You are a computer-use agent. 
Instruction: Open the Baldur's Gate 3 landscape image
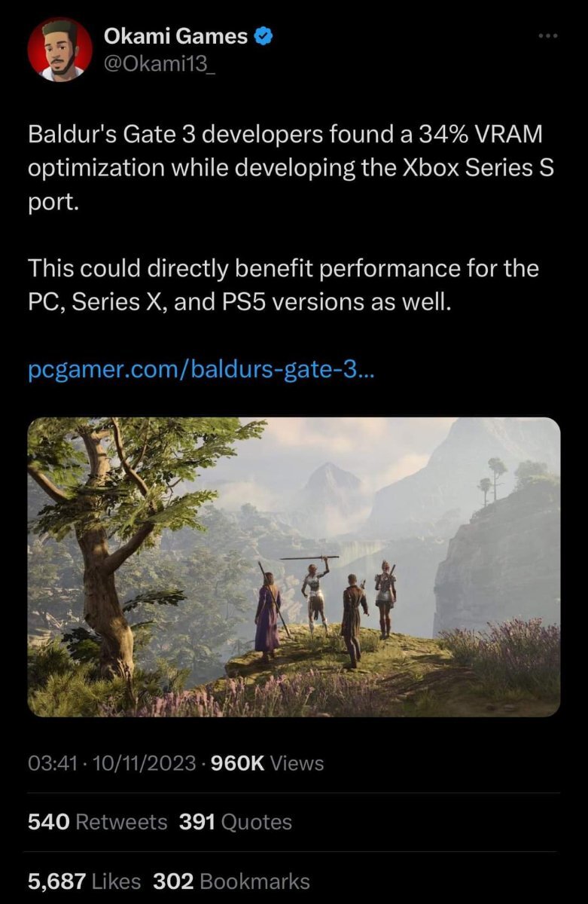pos(294,567)
